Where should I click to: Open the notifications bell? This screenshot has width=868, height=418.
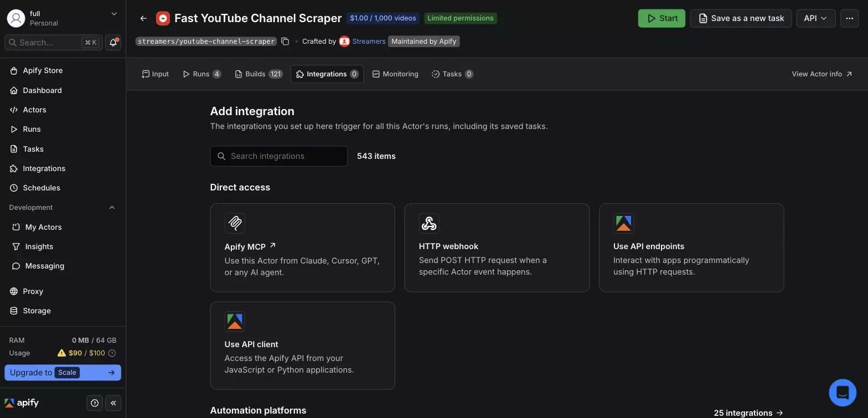click(113, 43)
